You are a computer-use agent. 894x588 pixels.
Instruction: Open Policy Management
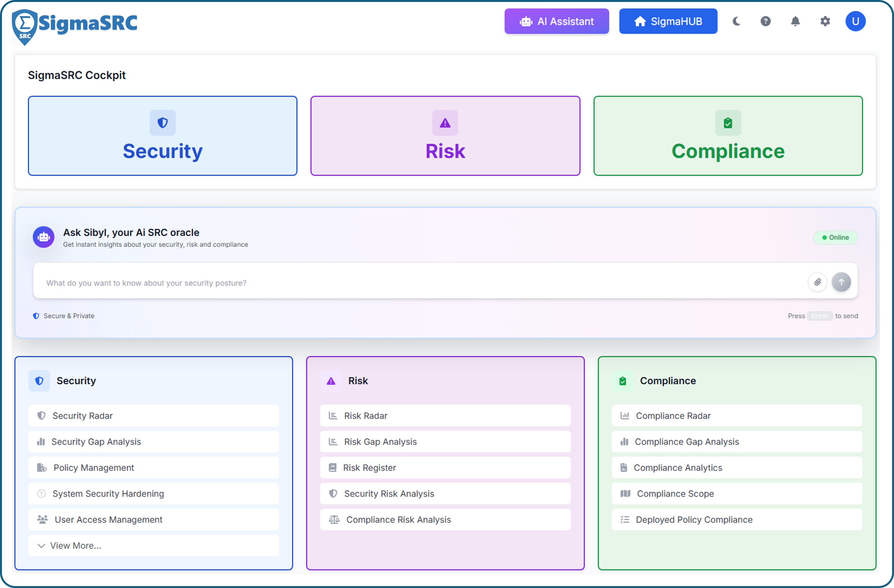coord(154,467)
